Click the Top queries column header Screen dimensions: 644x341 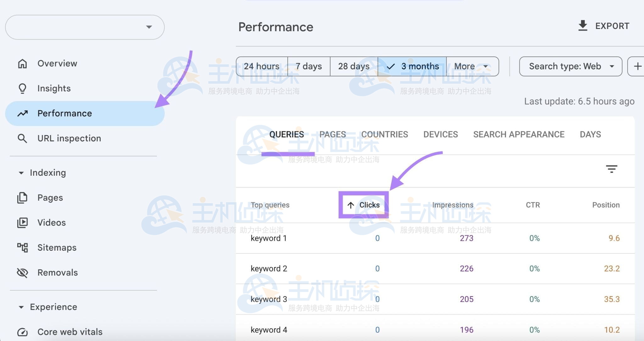click(x=270, y=205)
